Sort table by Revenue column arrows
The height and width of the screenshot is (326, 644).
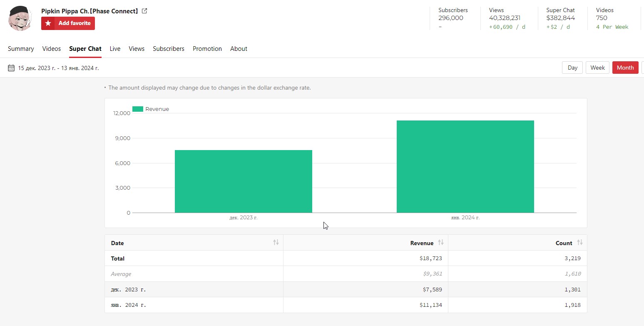[441, 243]
